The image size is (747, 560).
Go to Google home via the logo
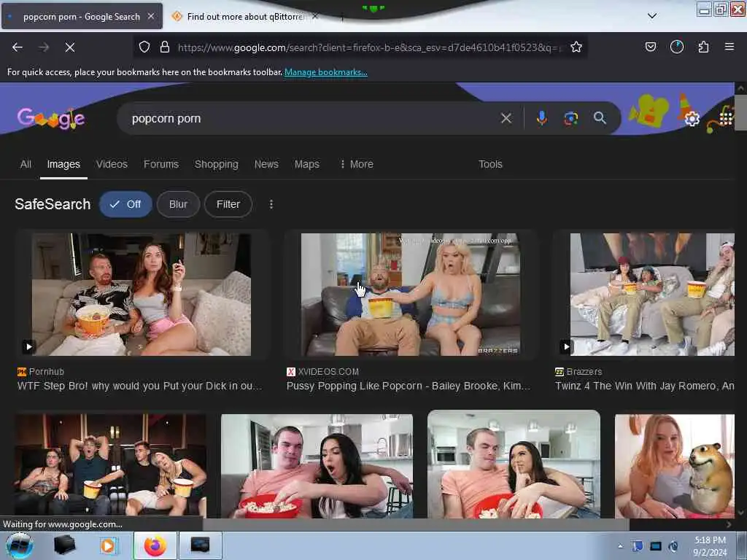(51, 118)
